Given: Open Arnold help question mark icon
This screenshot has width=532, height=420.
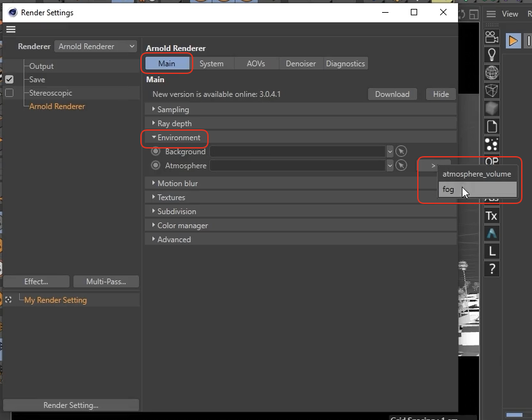Looking at the screenshot, I should click(492, 269).
